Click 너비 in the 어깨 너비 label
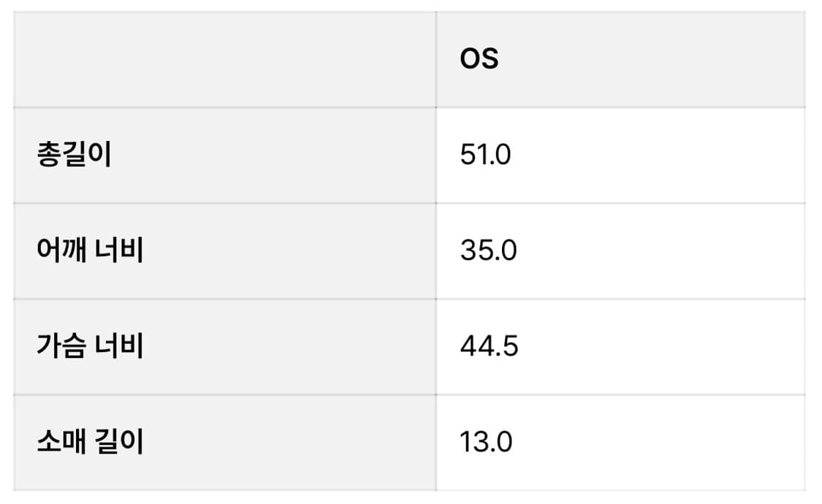Image resolution: width=822 pixels, height=504 pixels. pyautogui.click(x=119, y=251)
